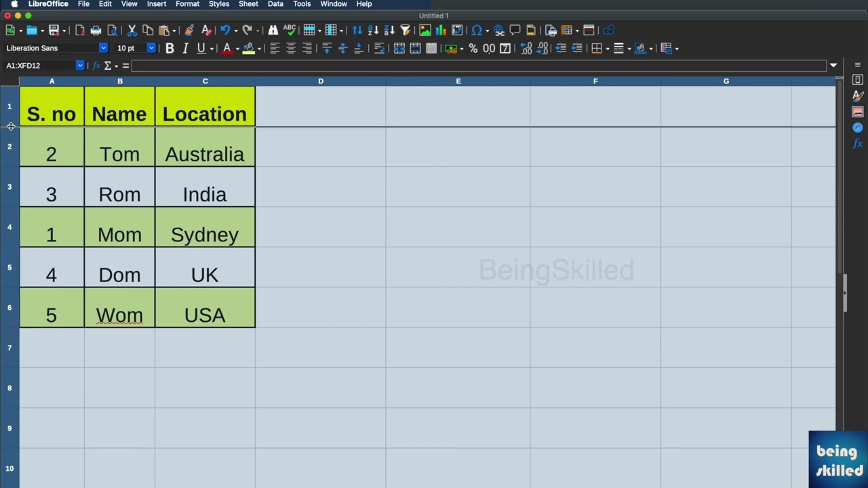Screen dimensions: 868x488
Task: Select row 7 header
Action: tap(9, 348)
